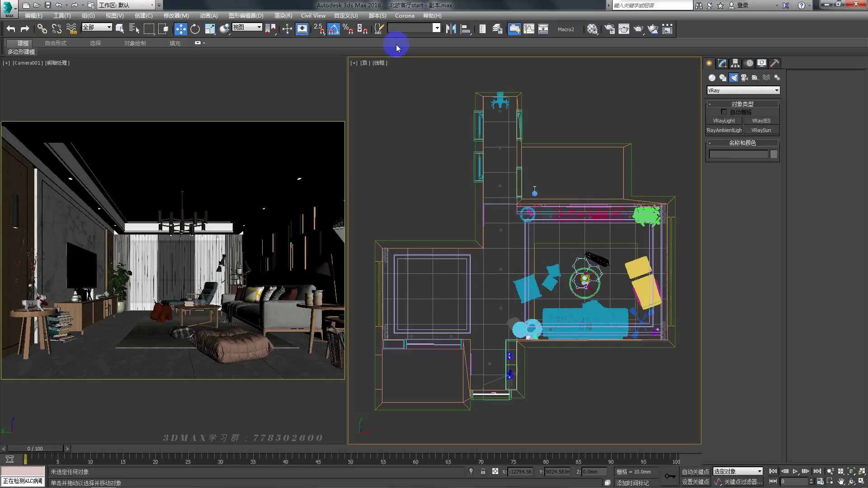
Task: Open the Corona menu
Action: point(405,16)
